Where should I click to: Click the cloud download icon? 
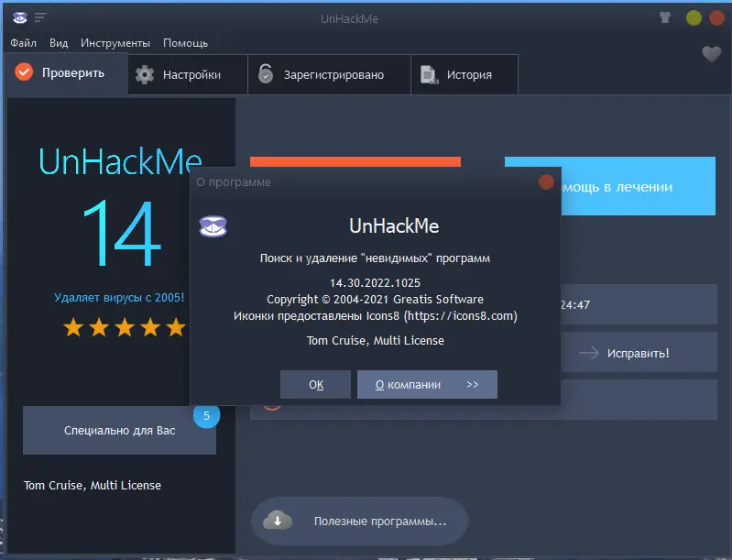coord(278,521)
